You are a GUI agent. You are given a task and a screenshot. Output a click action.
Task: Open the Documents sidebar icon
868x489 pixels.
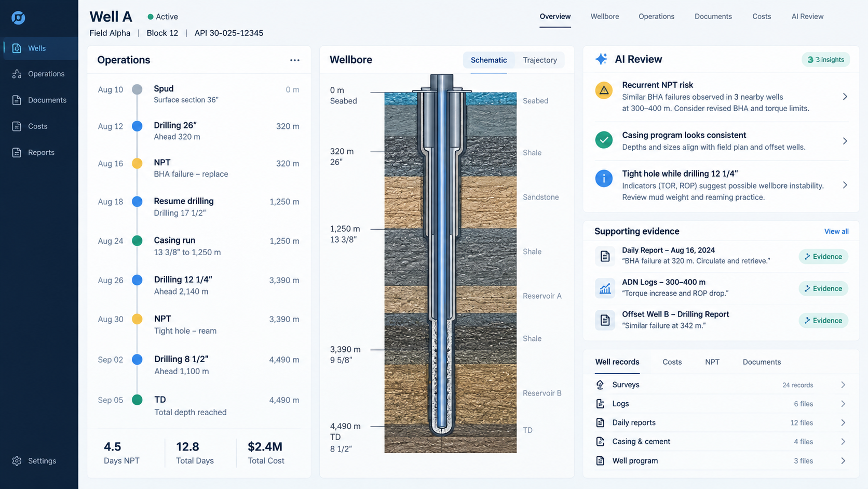tap(17, 100)
